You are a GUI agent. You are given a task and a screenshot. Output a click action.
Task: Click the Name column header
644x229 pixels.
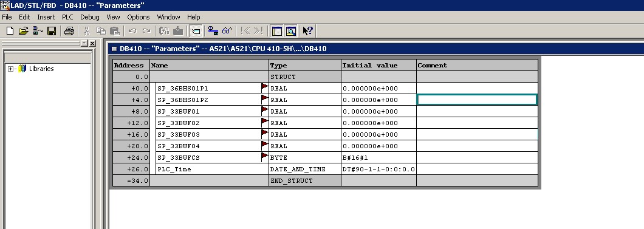[210, 65]
